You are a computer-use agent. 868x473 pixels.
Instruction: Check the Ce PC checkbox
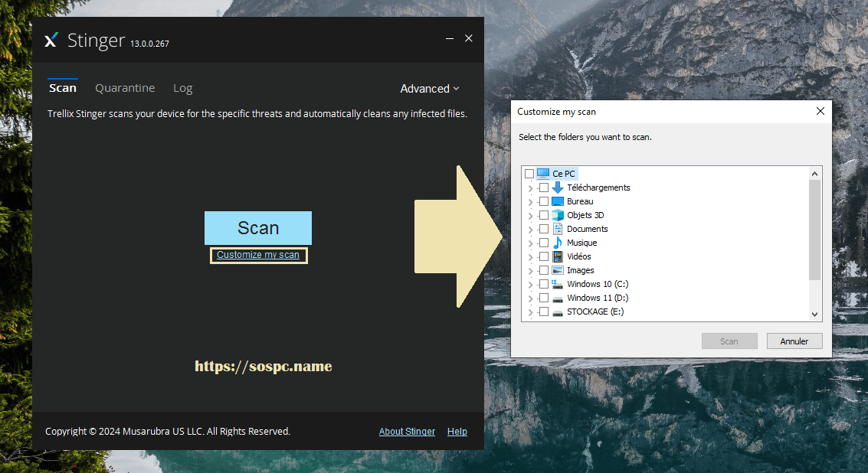[x=529, y=174]
